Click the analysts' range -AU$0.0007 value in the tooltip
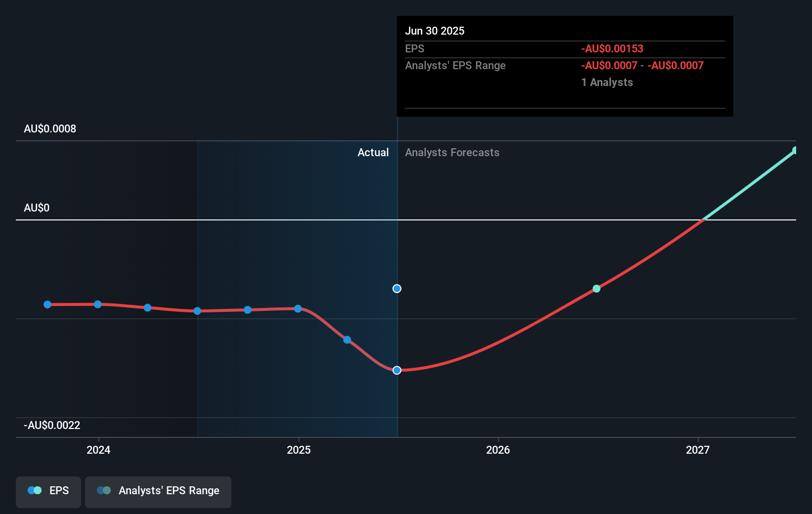 coord(642,66)
